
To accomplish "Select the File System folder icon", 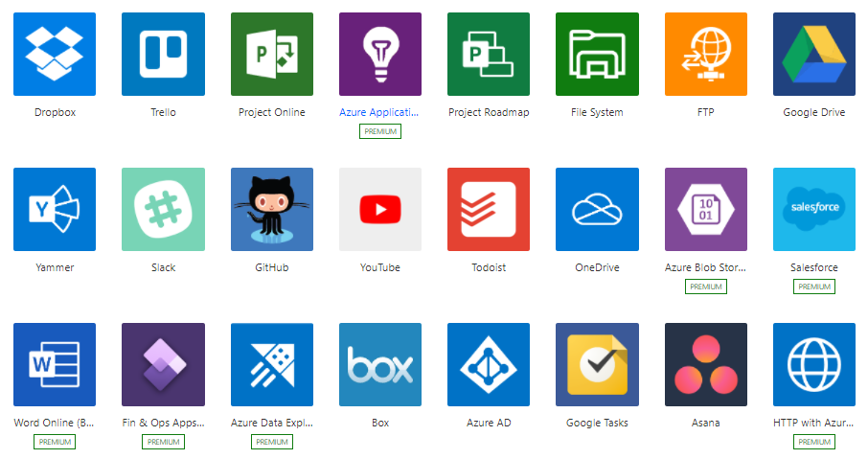I will point(597,55).
